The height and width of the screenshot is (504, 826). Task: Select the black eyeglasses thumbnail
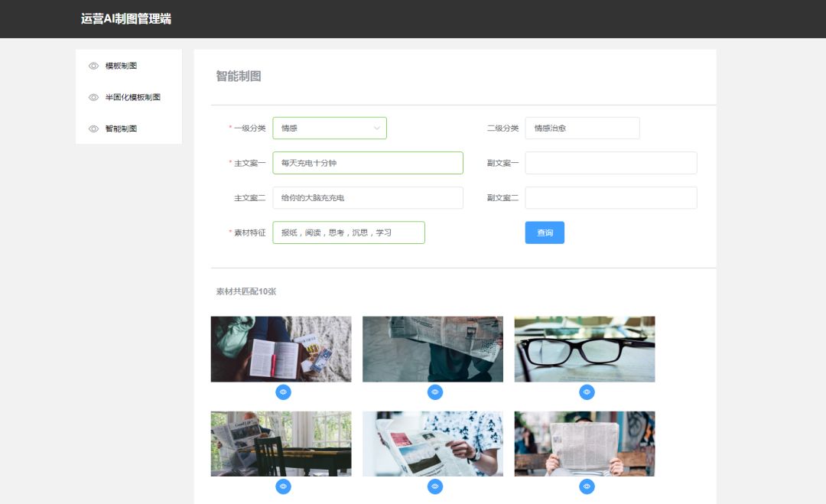point(585,350)
